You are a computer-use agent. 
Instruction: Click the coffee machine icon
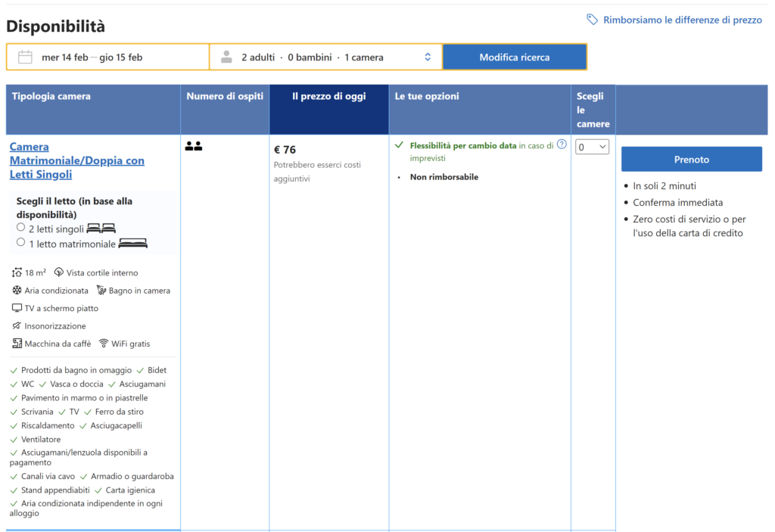point(17,344)
